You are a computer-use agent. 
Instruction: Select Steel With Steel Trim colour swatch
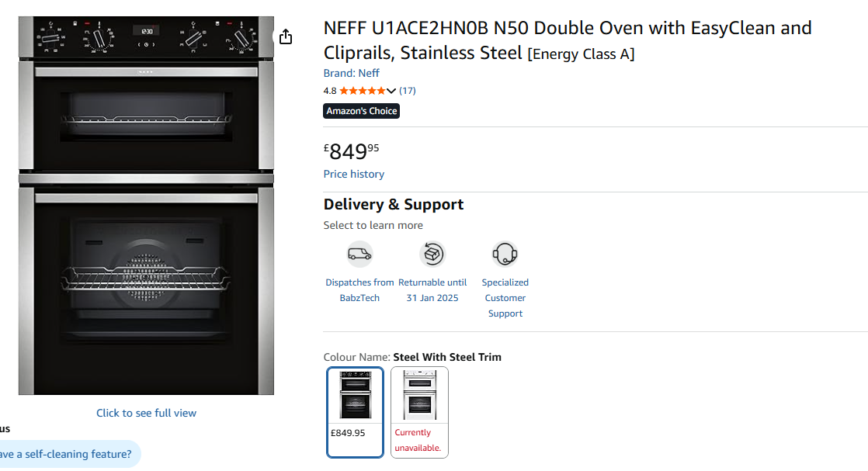pyautogui.click(x=355, y=411)
